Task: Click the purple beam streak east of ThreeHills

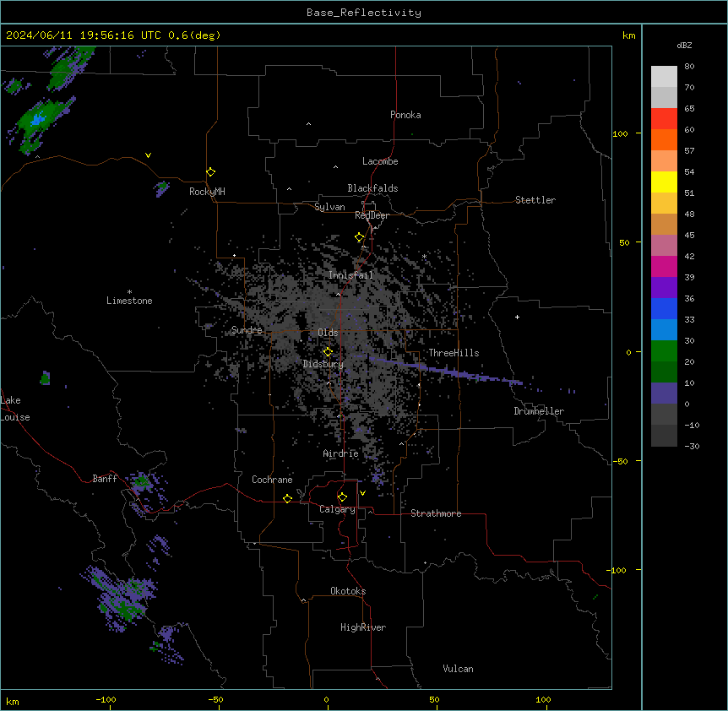Action: (447, 371)
